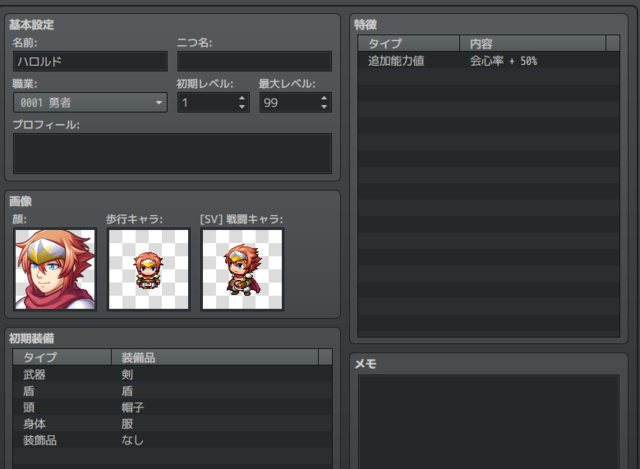Select the 頭 equipment row
640x469 pixels.
click(x=172, y=407)
